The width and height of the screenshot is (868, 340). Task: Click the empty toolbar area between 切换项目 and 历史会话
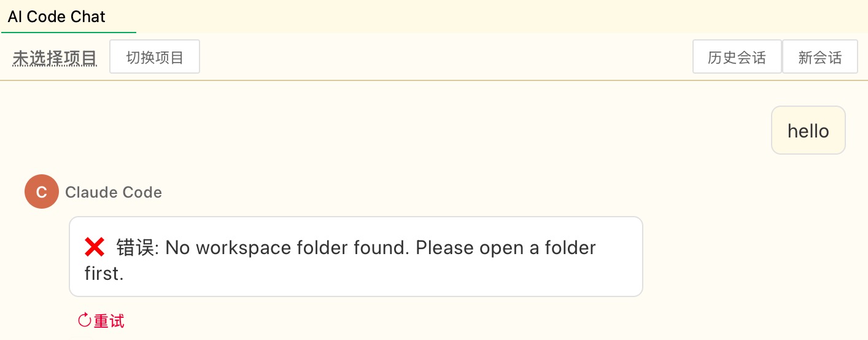coord(442,57)
